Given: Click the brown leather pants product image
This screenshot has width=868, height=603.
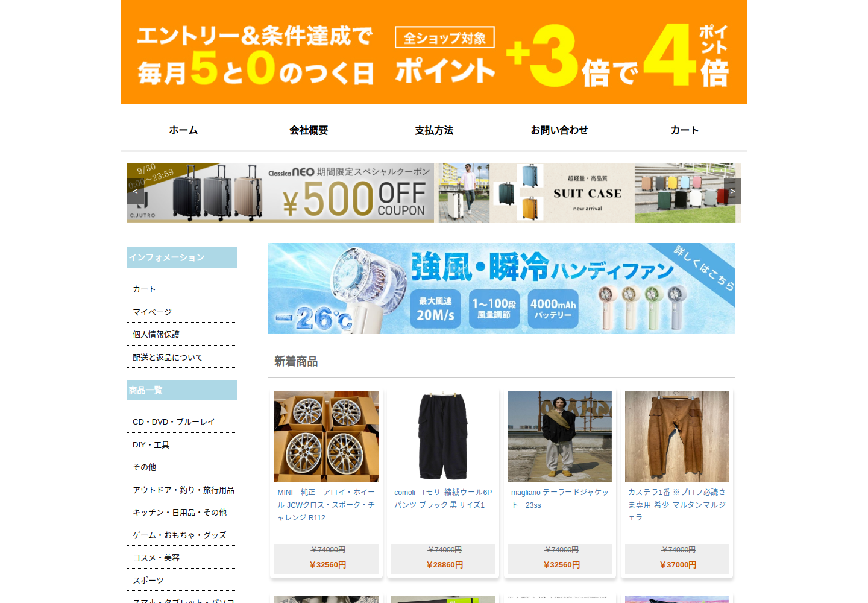Looking at the screenshot, I should coord(677,437).
